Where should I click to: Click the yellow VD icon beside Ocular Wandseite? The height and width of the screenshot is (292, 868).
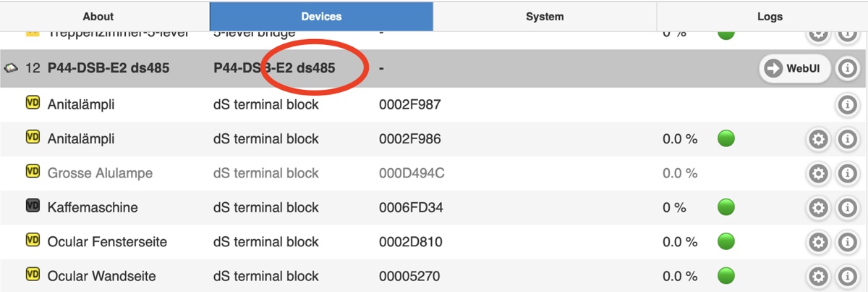pyautogui.click(x=33, y=275)
